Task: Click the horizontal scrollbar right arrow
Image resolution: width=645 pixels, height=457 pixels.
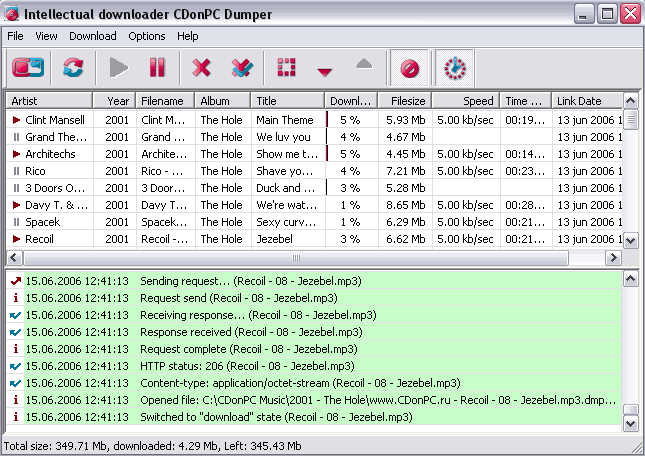Action: pos(613,258)
